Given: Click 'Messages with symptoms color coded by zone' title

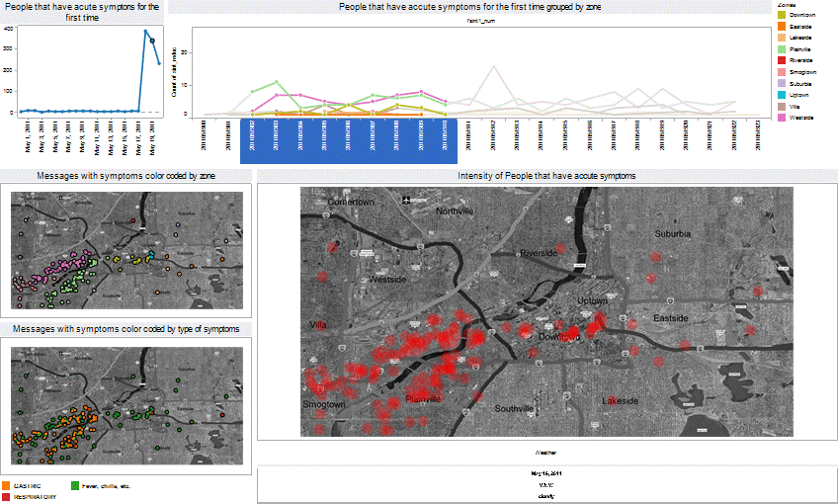Looking at the screenshot, I should coord(126,176).
